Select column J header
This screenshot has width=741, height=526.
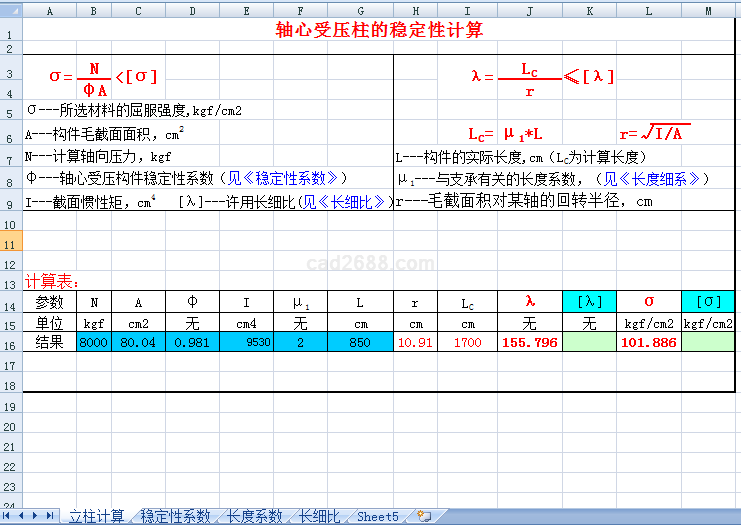point(529,9)
